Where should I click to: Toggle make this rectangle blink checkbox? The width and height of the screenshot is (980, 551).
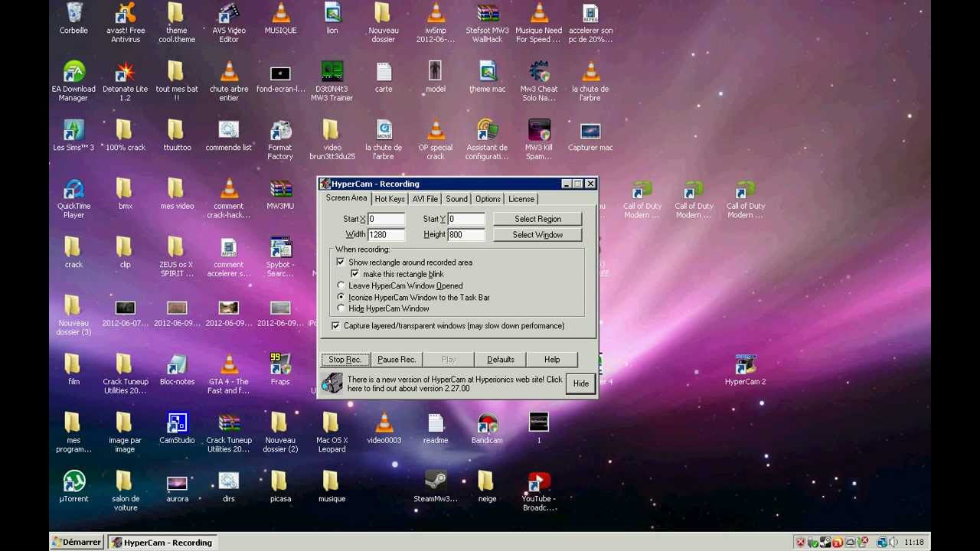354,274
